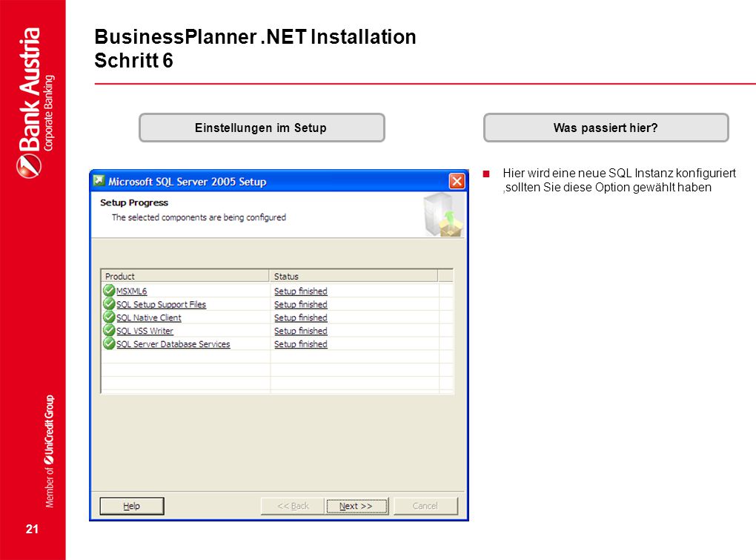
Task: Click the 'Microsoft SQL Server 2005 Setup' window title
Action: pos(187,182)
